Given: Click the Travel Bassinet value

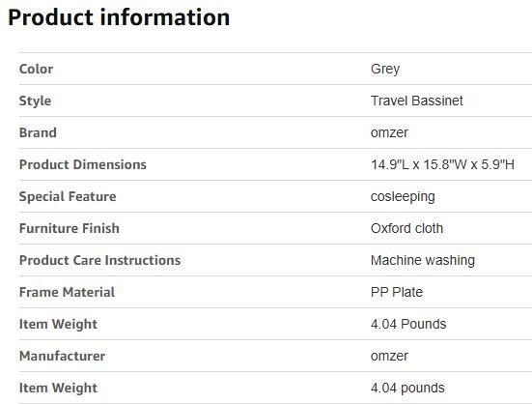Looking at the screenshot, I should [x=417, y=101].
